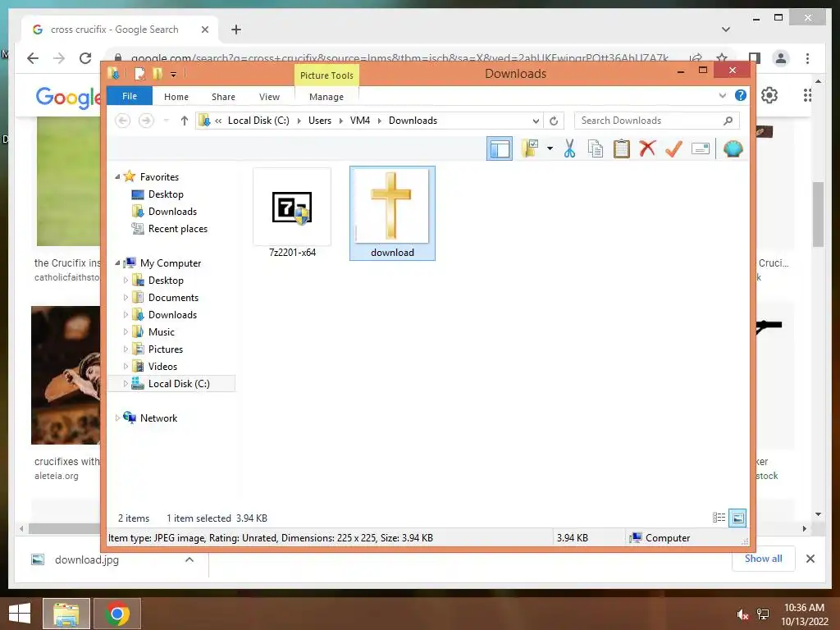840x630 pixels.
Task: Switch to the Home ribbon tab
Action: coord(176,97)
